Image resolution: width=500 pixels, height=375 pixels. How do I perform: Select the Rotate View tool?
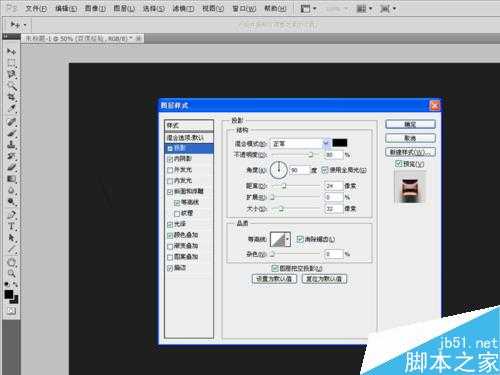click(x=11, y=262)
